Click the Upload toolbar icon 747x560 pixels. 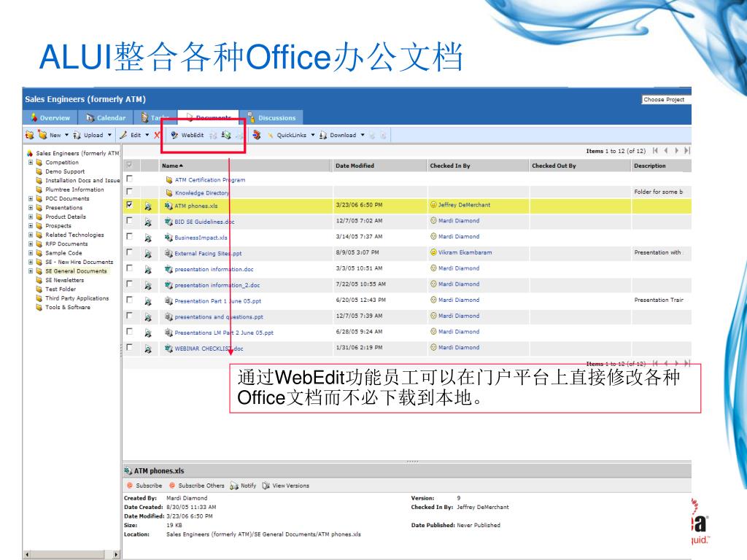77,135
